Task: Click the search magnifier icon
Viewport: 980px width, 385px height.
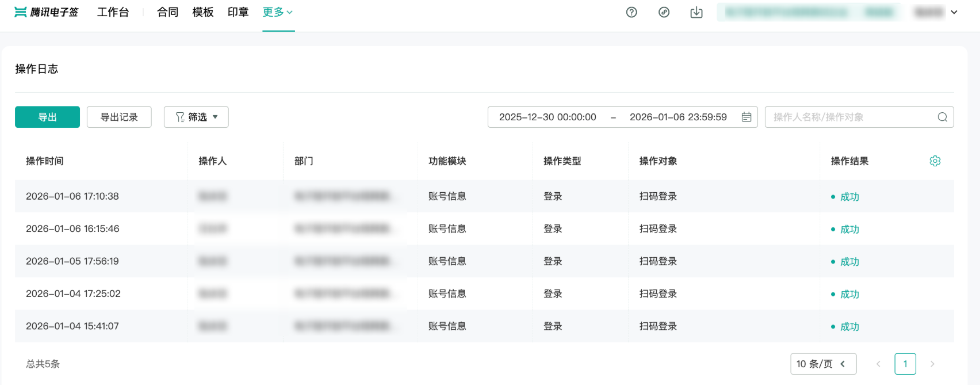Action: [x=942, y=117]
